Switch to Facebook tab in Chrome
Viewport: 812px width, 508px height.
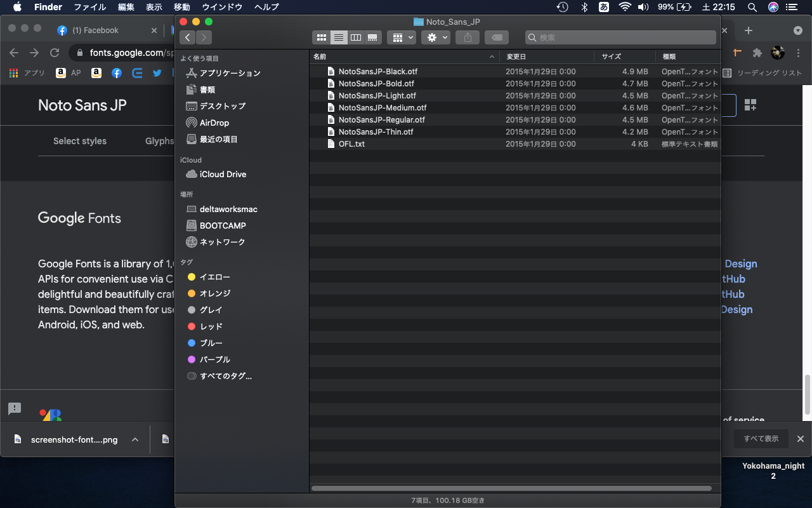(x=107, y=30)
